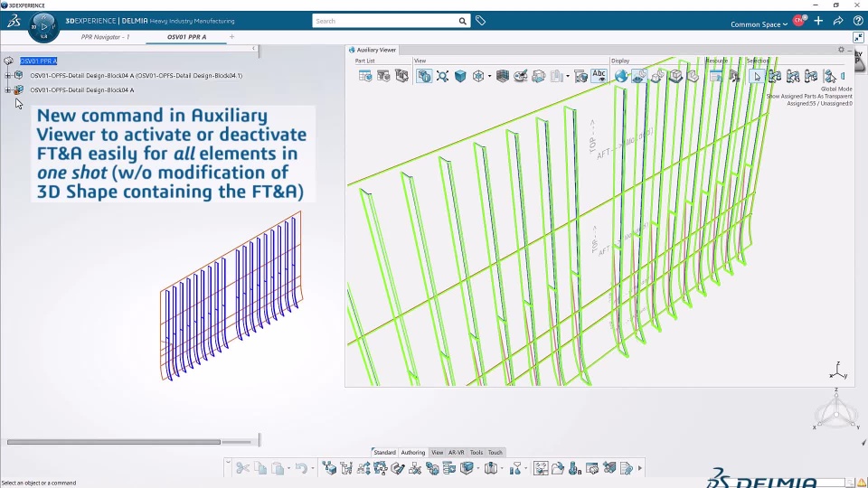Select the solid blue cube view icon
This screenshot has height=488, width=868.
460,76
